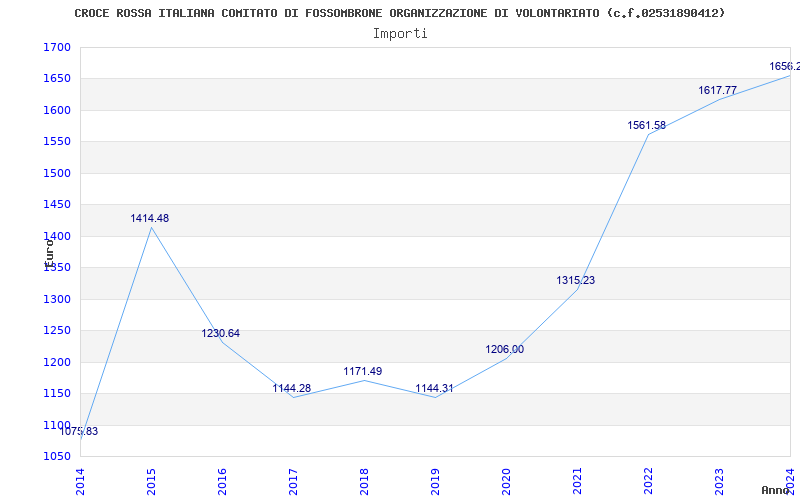Viewport: 800px width, 500px height.
Task: Select the 1617.77 value for 2023
Action: coord(717,90)
